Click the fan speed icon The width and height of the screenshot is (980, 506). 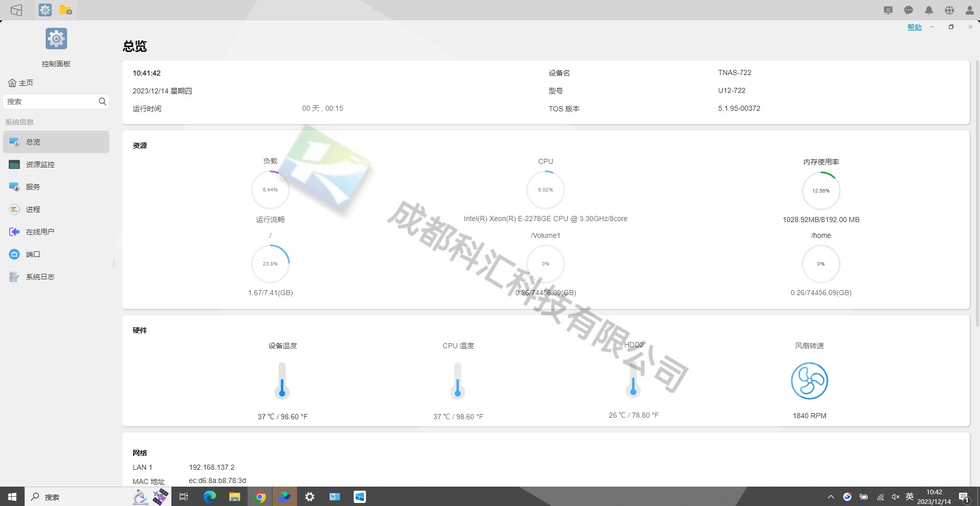click(810, 381)
